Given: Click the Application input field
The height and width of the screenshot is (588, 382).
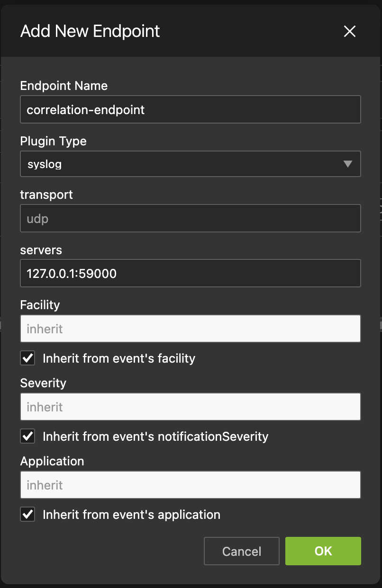Looking at the screenshot, I should (191, 485).
